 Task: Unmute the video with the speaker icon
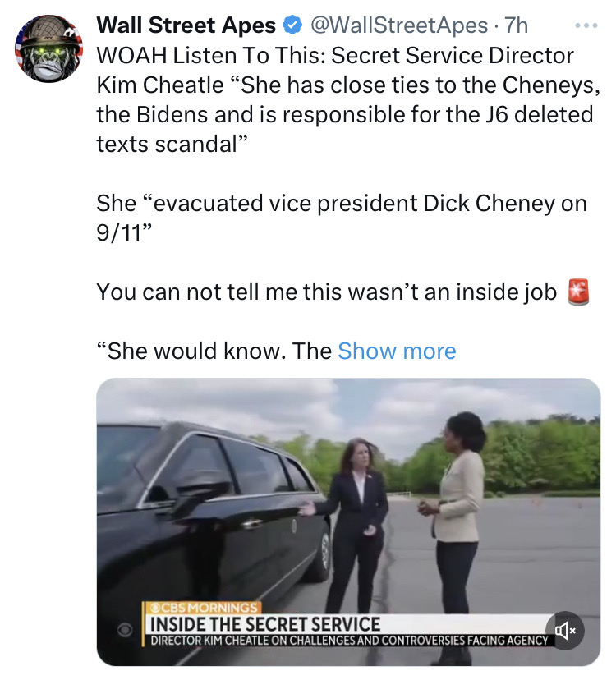565,631
